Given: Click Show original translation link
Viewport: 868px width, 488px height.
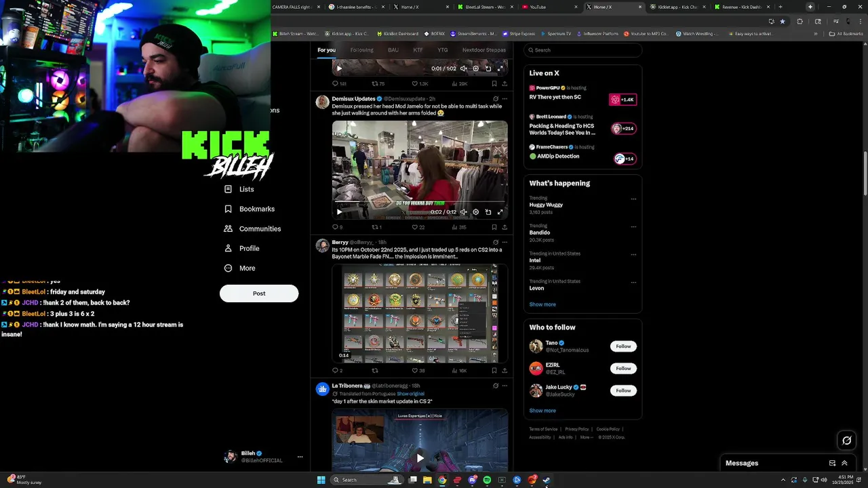Looking at the screenshot, I should tap(410, 394).
